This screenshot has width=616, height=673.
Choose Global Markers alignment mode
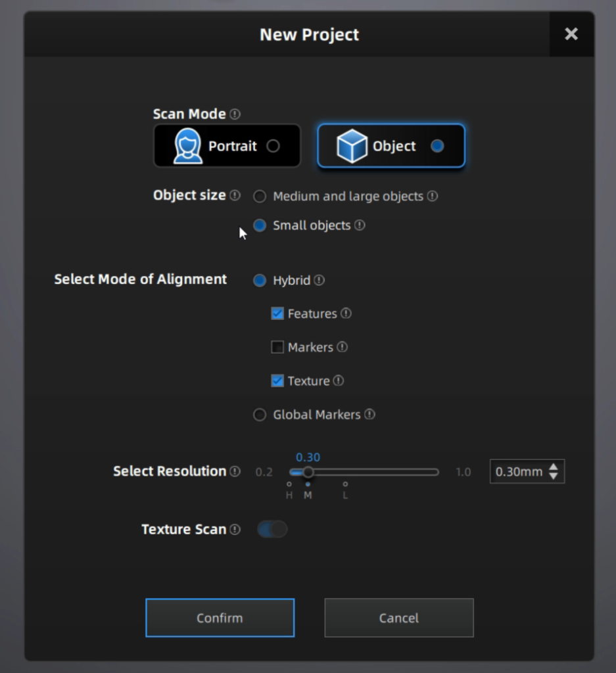point(260,415)
